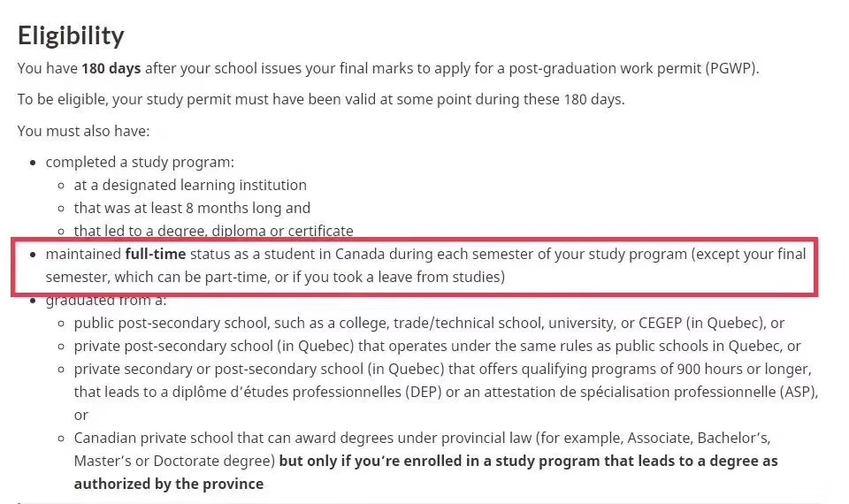Click 'Canadian private school that can award degrees' item
This screenshot has width=849, height=504.
(x=426, y=461)
